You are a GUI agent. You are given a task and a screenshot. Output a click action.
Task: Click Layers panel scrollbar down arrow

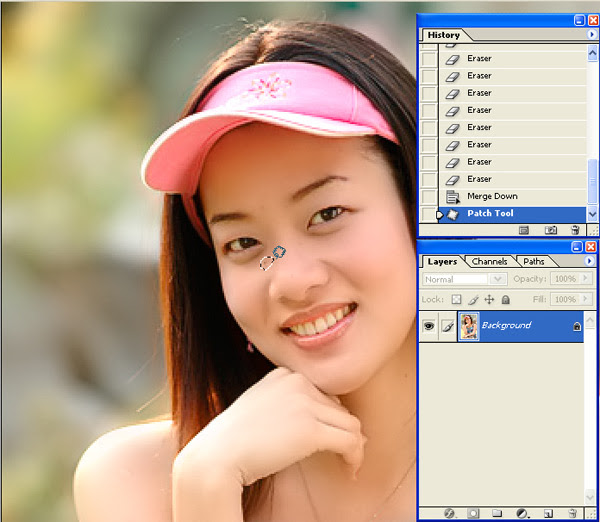pyautogui.click(x=590, y=497)
